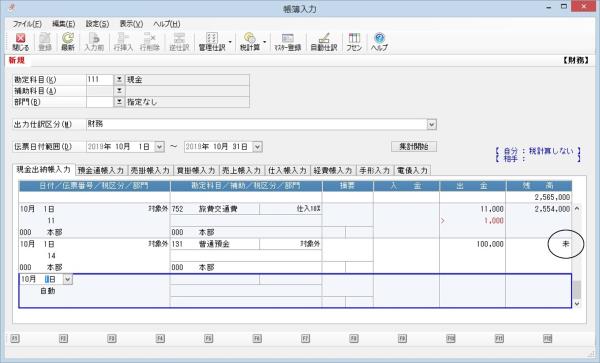Open the start date picker dropdown

pyautogui.click(x=160, y=147)
